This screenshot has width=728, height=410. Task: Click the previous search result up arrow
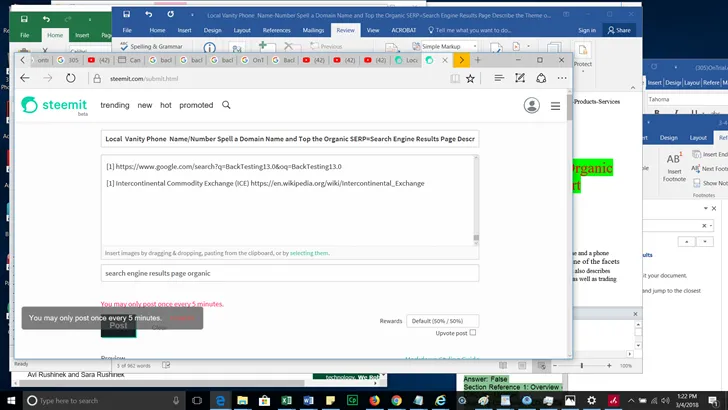coord(686,241)
